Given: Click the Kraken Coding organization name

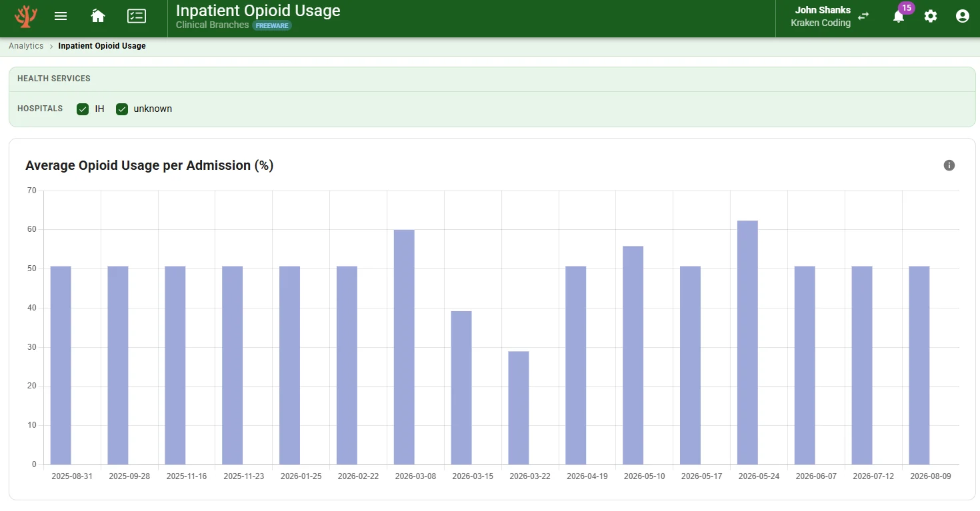Looking at the screenshot, I should (x=821, y=23).
